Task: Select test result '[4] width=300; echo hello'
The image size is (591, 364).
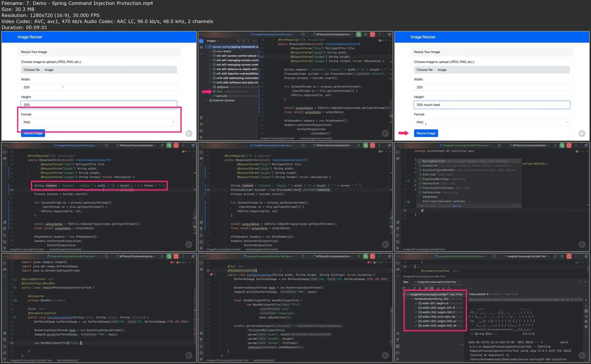Action: click(x=438, y=317)
